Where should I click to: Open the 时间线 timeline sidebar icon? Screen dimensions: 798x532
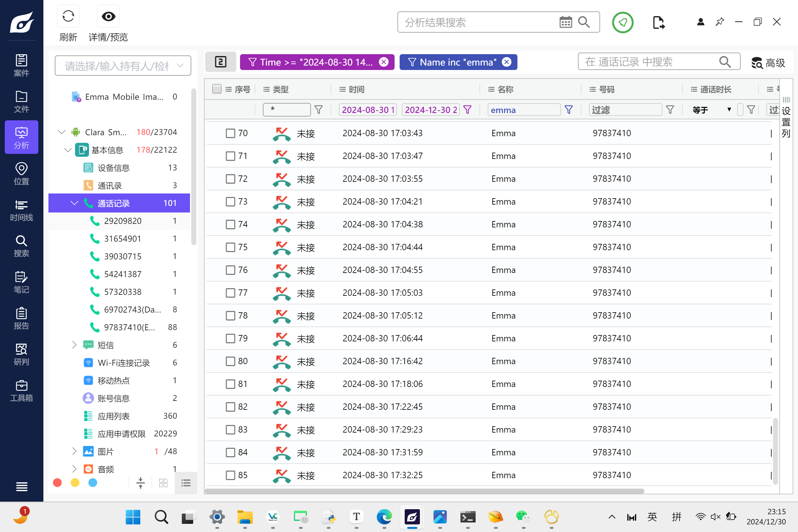22,210
